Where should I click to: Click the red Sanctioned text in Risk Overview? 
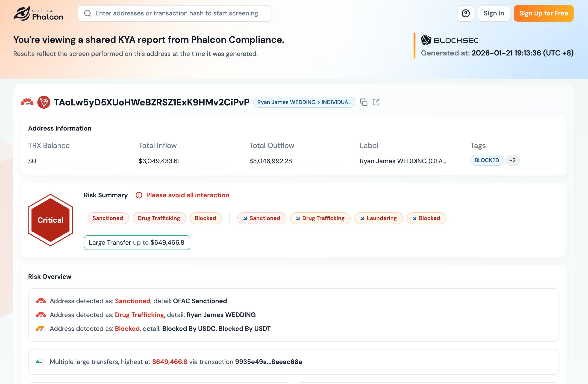133,301
